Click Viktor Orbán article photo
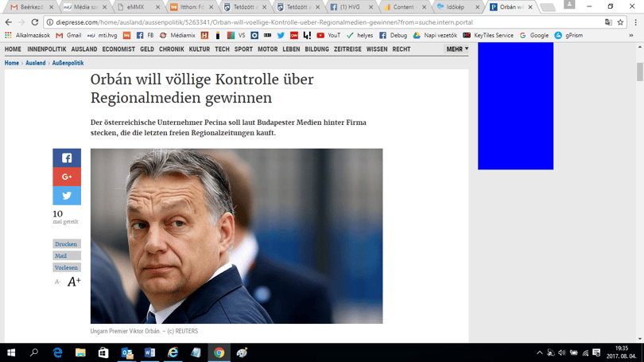 click(x=237, y=235)
